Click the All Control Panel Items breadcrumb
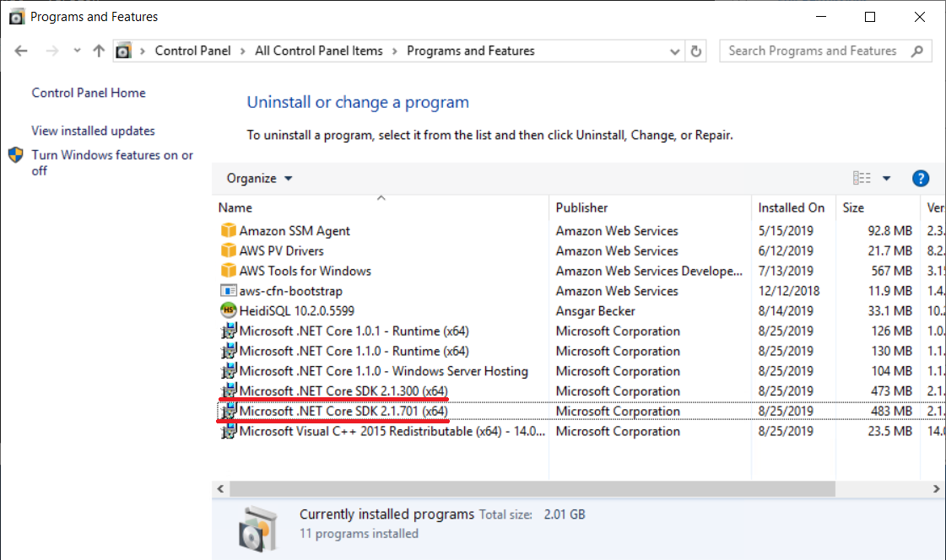946x560 pixels. [318, 51]
